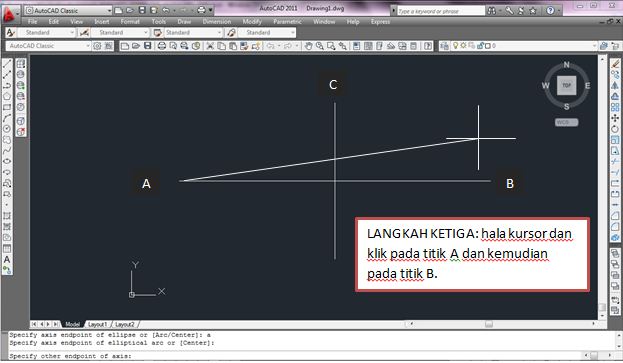
Task: Expand the layer list dropdown showing 0
Action: (594, 46)
